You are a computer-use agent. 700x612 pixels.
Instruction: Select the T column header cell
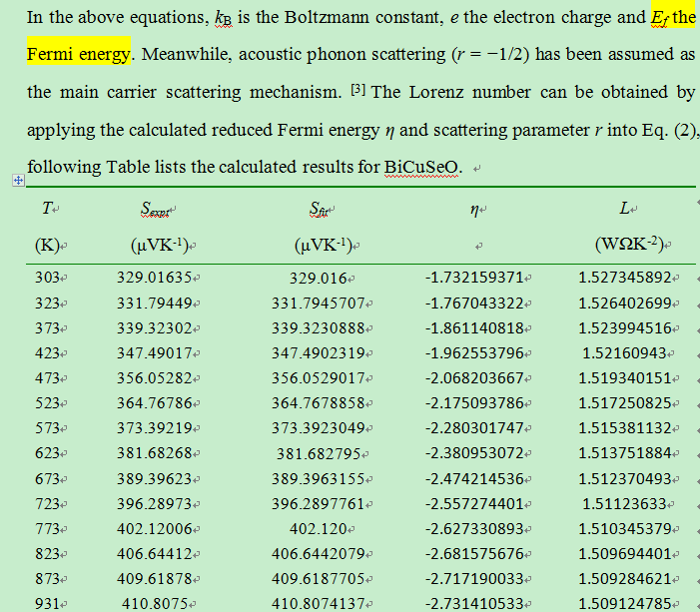pos(47,208)
